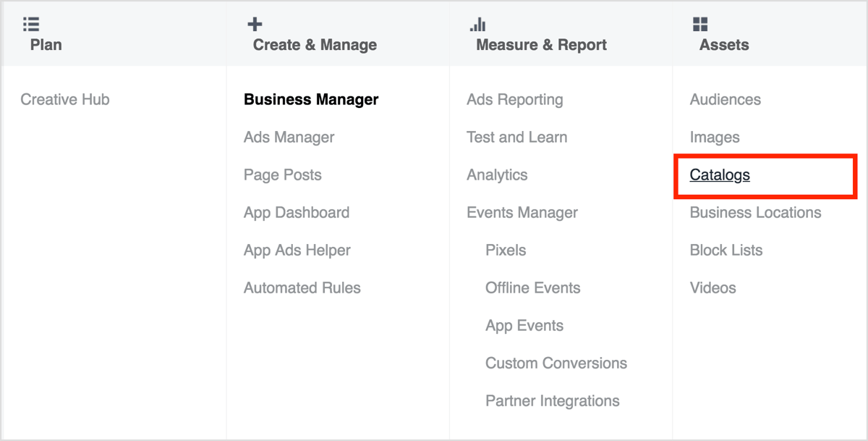Open Videos under Assets
Viewport: 868px width, 441px height.
pyautogui.click(x=713, y=288)
